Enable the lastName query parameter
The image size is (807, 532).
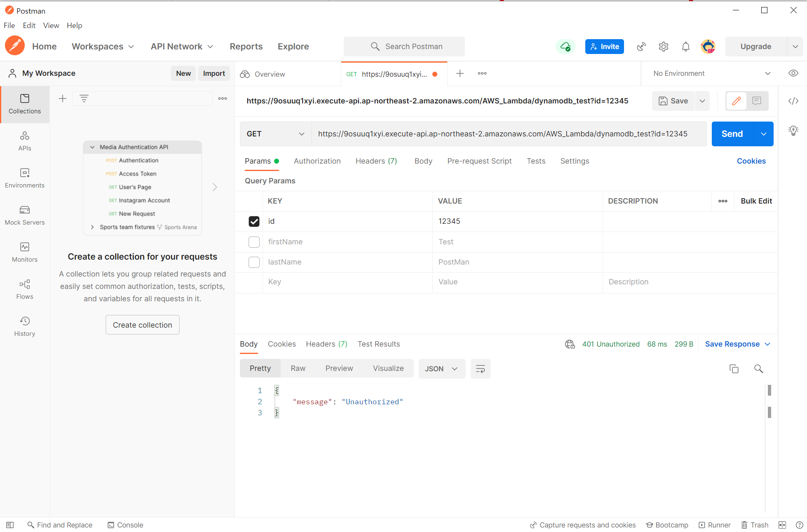(254, 262)
